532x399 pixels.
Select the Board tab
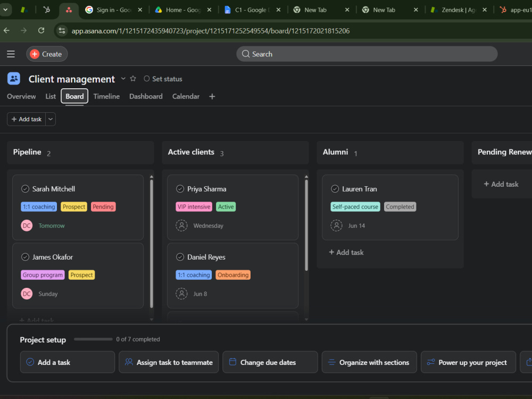tap(74, 96)
